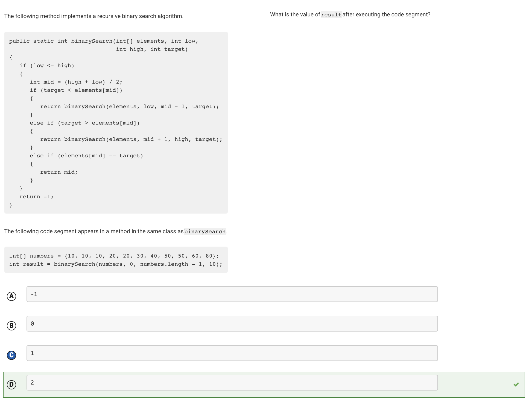Select answer option A
The height and width of the screenshot is (402, 532).
pos(11,296)
